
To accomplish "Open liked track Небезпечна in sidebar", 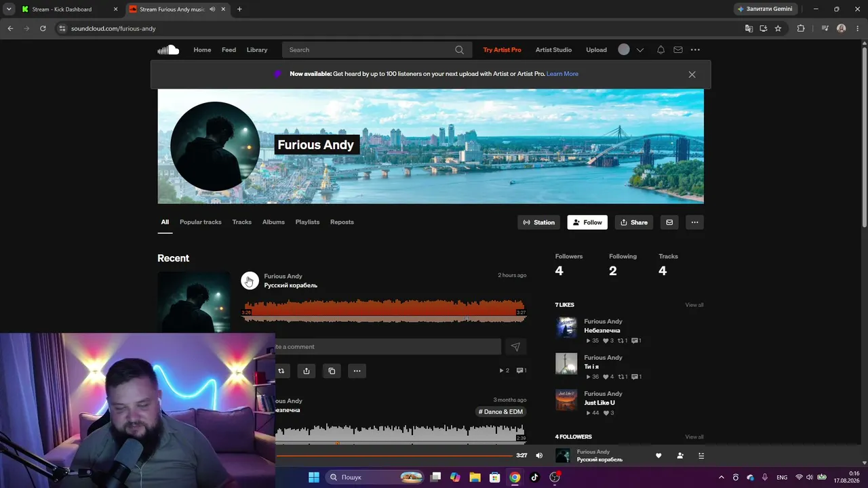I will 602,331.
